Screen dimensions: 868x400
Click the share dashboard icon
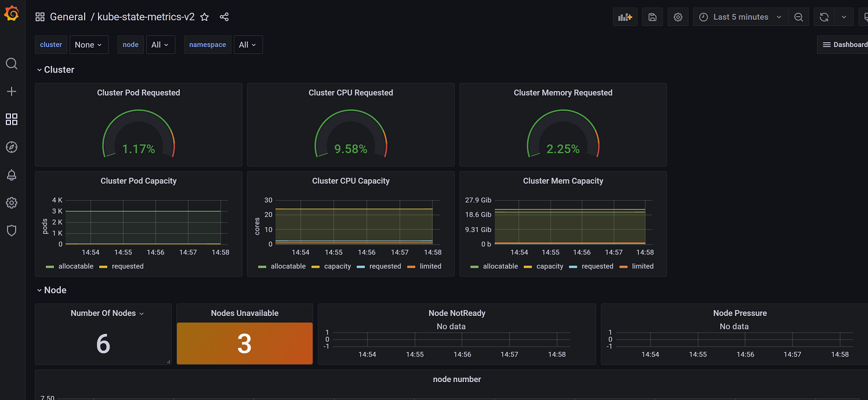[x=224, y=17]
